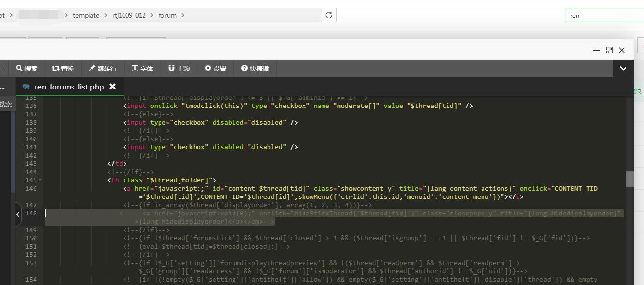644x285 pixels.
Task: Click the 'template' breadcrumb folder
Action: [86, 15]
